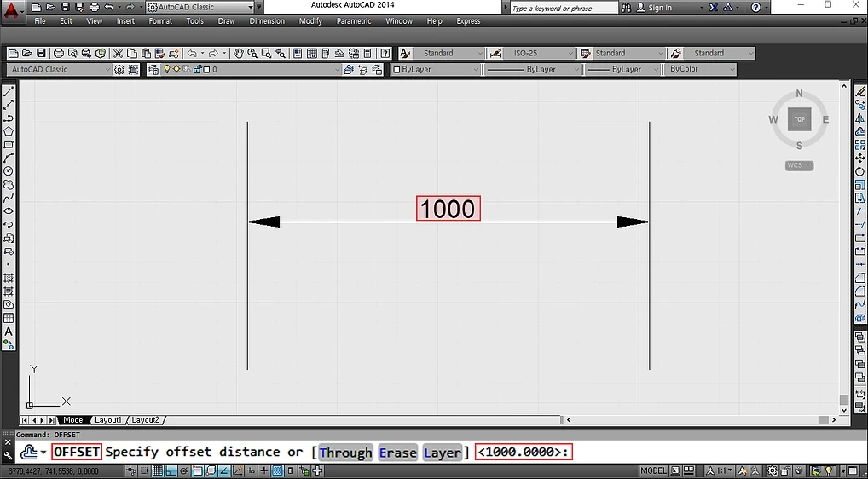Image resolution: width=868 pixels, height=479 pixels.
Task: Expand the WCS coordinate system dropdown
Action: [x=799, y=165]
